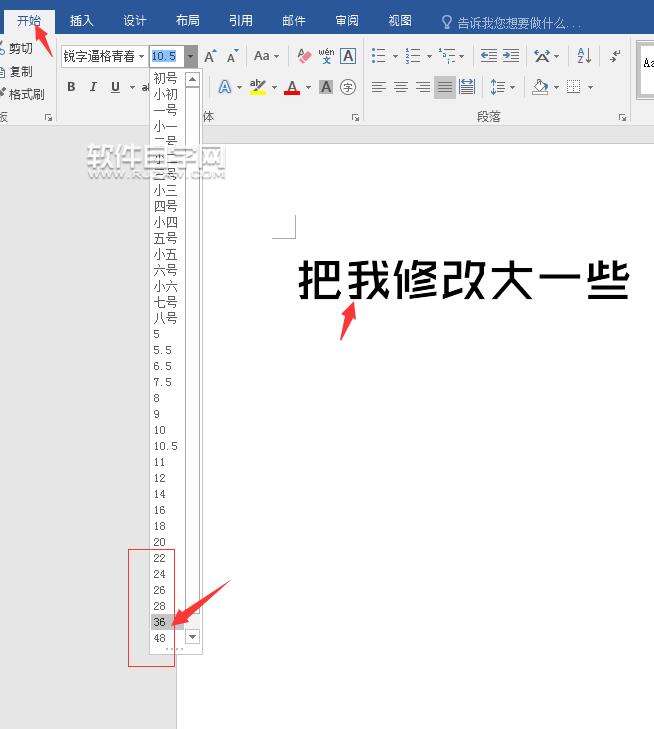Toggle Underline formatting

[x=115, y=87]
